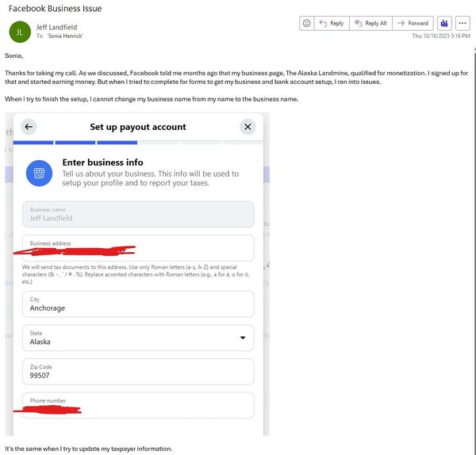This screenshot has height=455, width=476.
Task: Click Reply All in message header
Action: [x=370, y=23]
